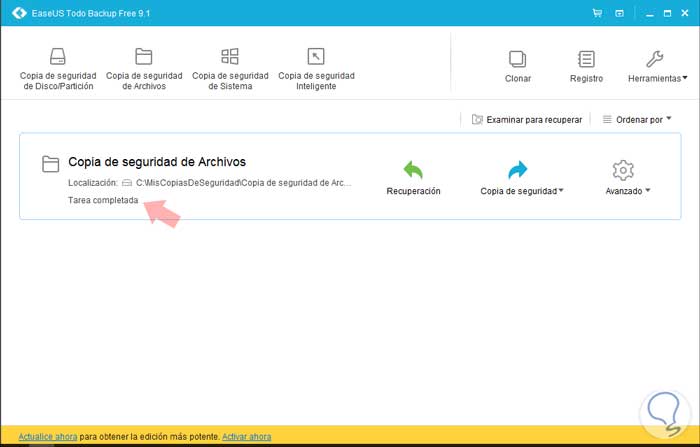
Task: Click the folder icon beside task title
Action: 50,164
